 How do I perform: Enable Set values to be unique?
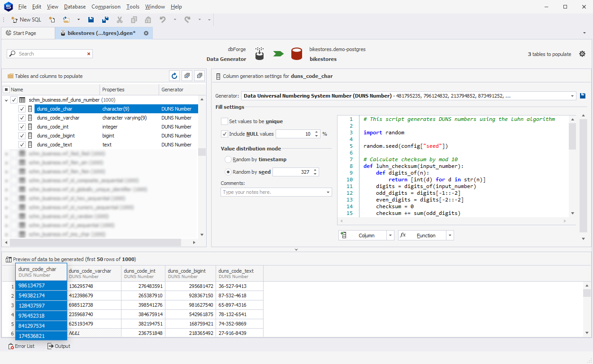(x=224, y=121)
